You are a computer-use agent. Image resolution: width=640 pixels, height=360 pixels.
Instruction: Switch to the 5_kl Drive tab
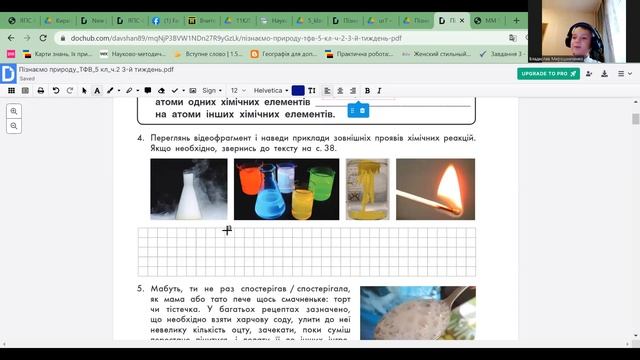coord(310,20)
